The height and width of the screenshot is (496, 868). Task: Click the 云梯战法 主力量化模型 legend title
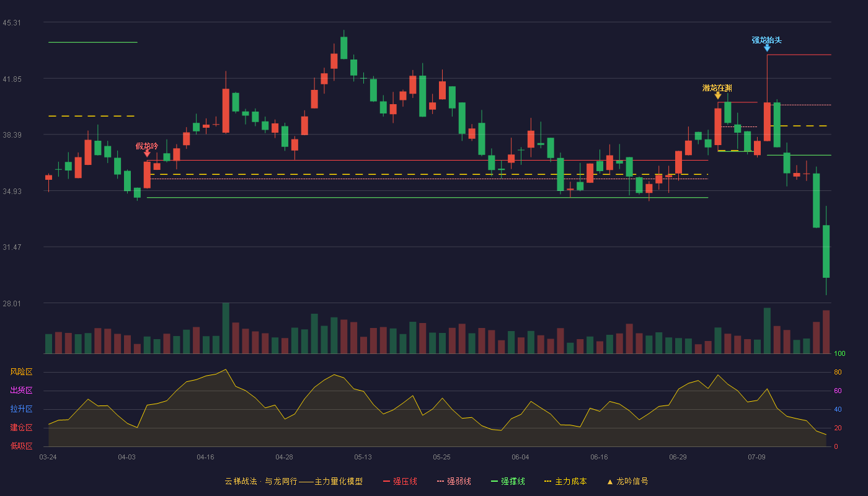click(293, 481)
